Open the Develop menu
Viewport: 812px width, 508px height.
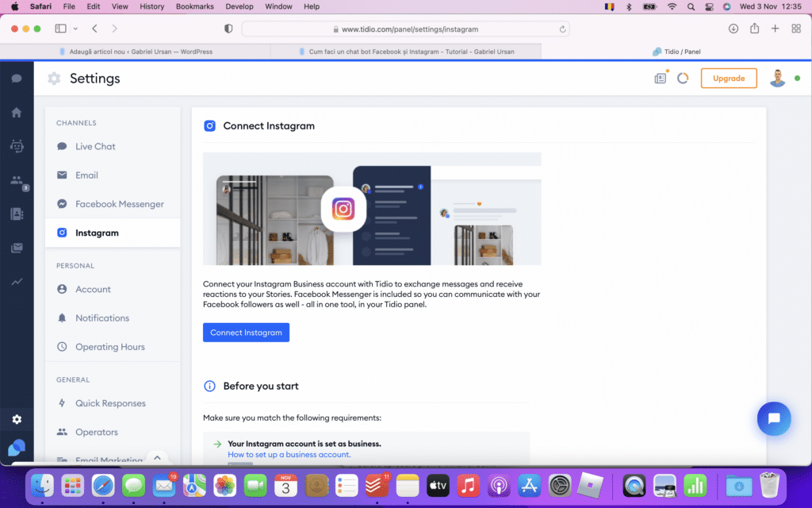pos(239,6)
